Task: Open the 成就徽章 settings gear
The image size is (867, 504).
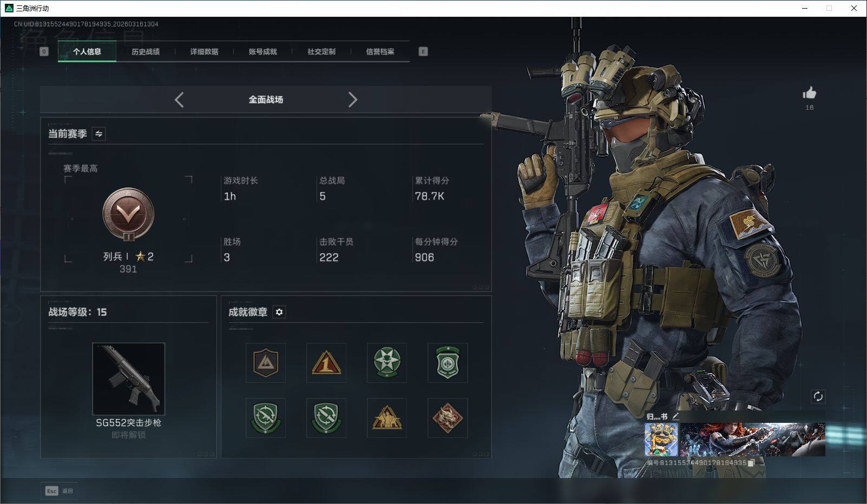Action: (x=279, y=312)
